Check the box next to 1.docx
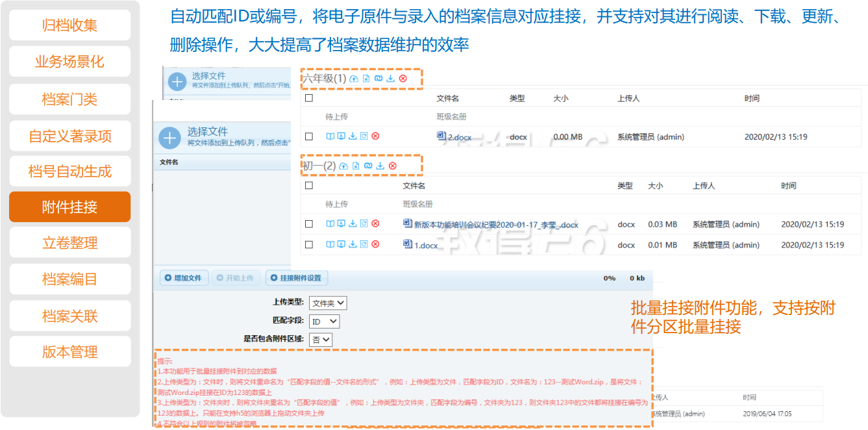 click(x=309, y=245)
